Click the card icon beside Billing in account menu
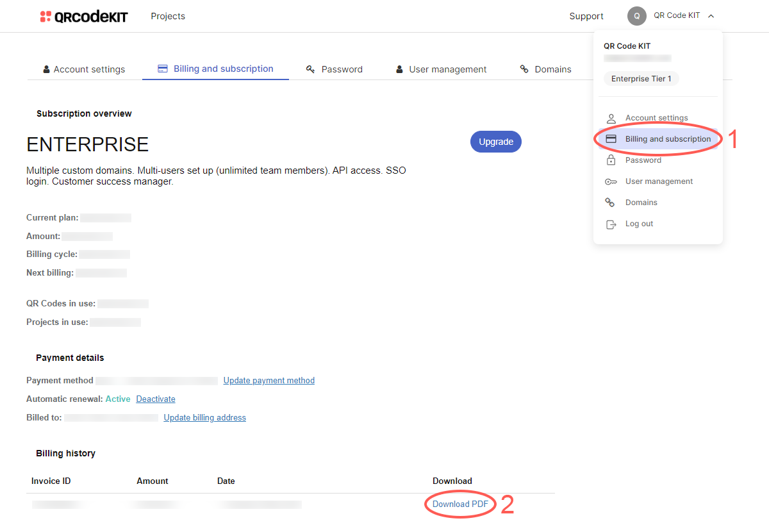This screenshot has height=532, width=769. pyautogui.click(x=611, y=138)
